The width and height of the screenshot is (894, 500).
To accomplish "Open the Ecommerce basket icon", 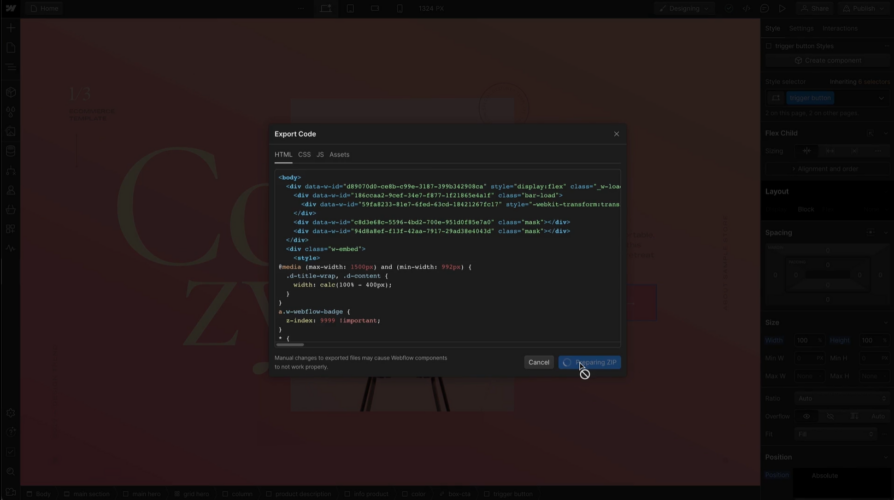I will click(10, 210).
